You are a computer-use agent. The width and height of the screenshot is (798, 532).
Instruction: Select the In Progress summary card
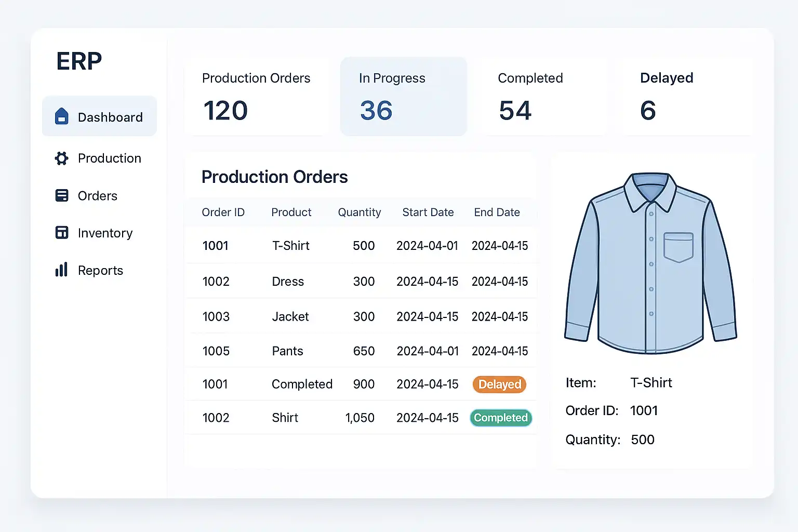pyautogui.click(x=403, y=97)
